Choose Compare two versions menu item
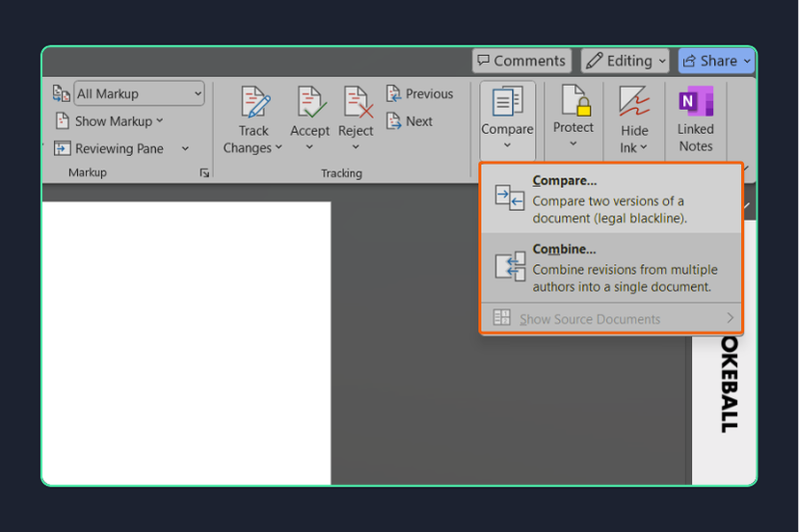Screen dimensions: 799x532 coord(611,199)
